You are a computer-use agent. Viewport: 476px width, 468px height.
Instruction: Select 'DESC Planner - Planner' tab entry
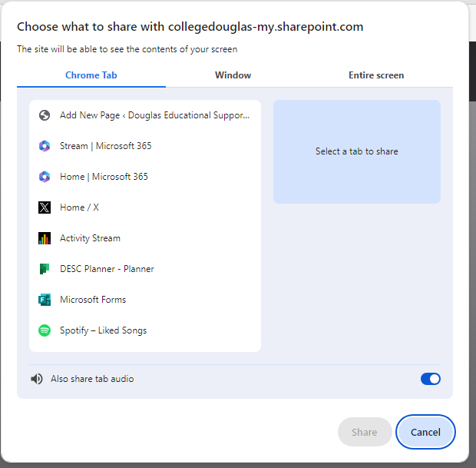145,269
